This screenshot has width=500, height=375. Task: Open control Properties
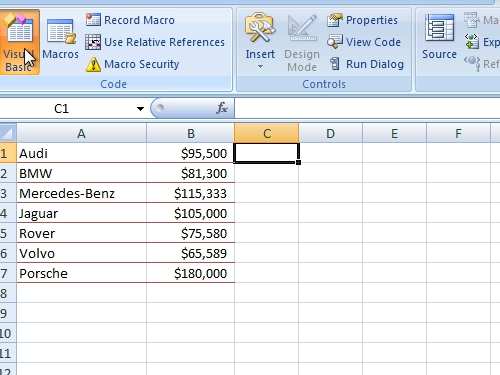pos(362,20)
